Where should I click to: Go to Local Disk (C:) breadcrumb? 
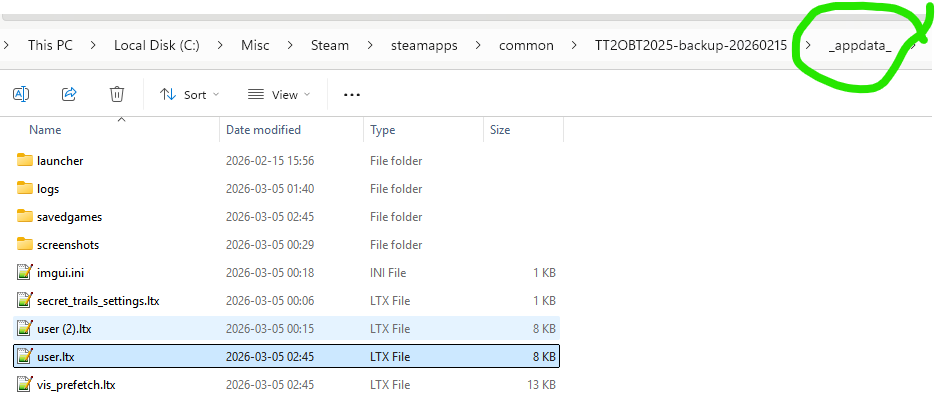156,45
